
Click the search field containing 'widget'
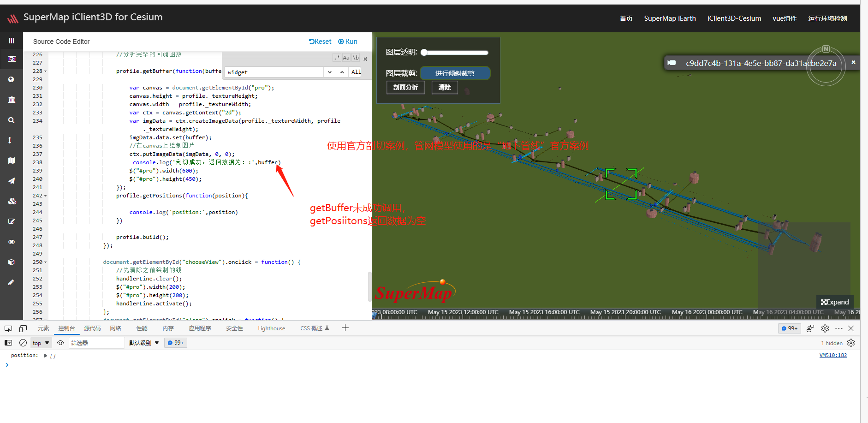(x=274, y=72)
